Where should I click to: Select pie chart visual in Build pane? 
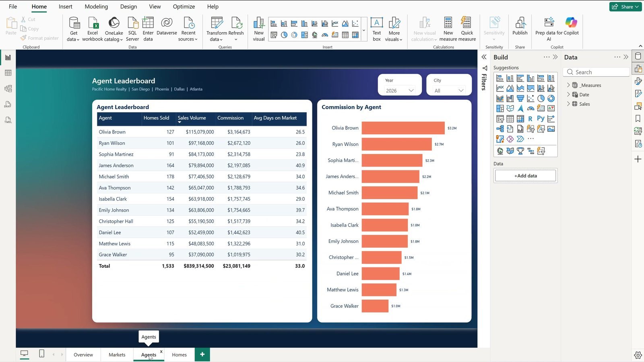pyautogui.click(x=541, y=98)
